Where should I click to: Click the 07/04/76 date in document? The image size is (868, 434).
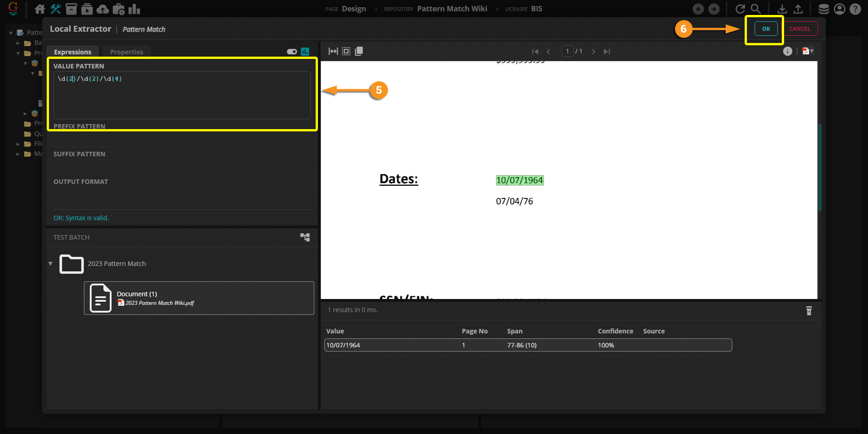pos(514,201)
